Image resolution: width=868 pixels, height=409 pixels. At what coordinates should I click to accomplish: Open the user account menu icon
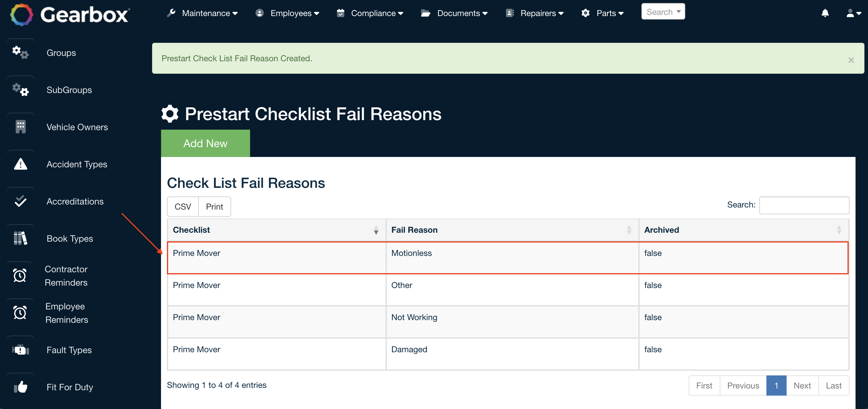(x=853, y=13)
